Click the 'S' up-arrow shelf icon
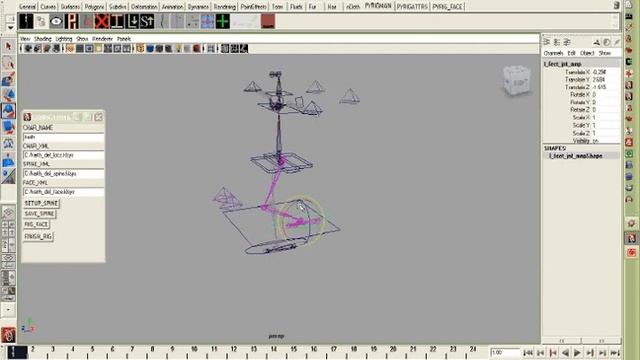 click(x=147, y=21)
